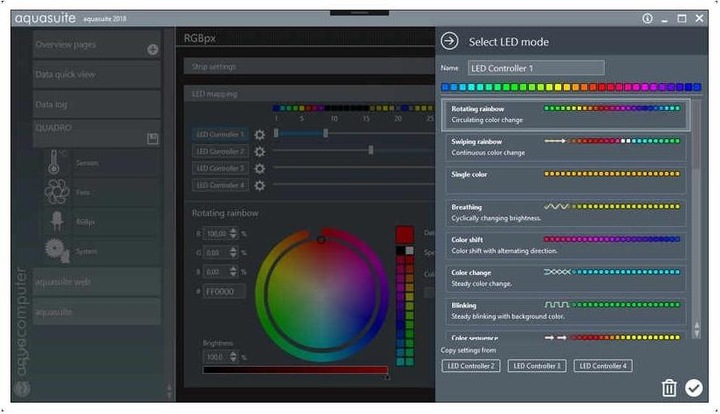Click the trash can delete icon

[x=669, y=388]
